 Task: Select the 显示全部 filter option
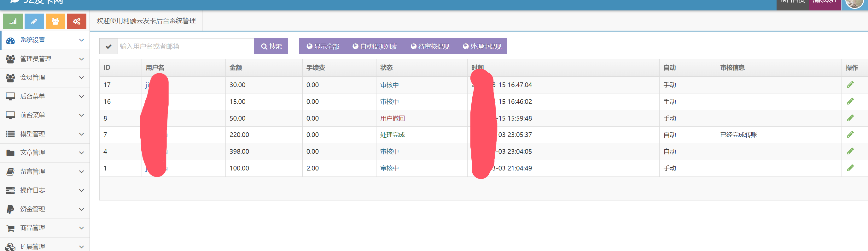pyautogui.click(x=323, y=46)
